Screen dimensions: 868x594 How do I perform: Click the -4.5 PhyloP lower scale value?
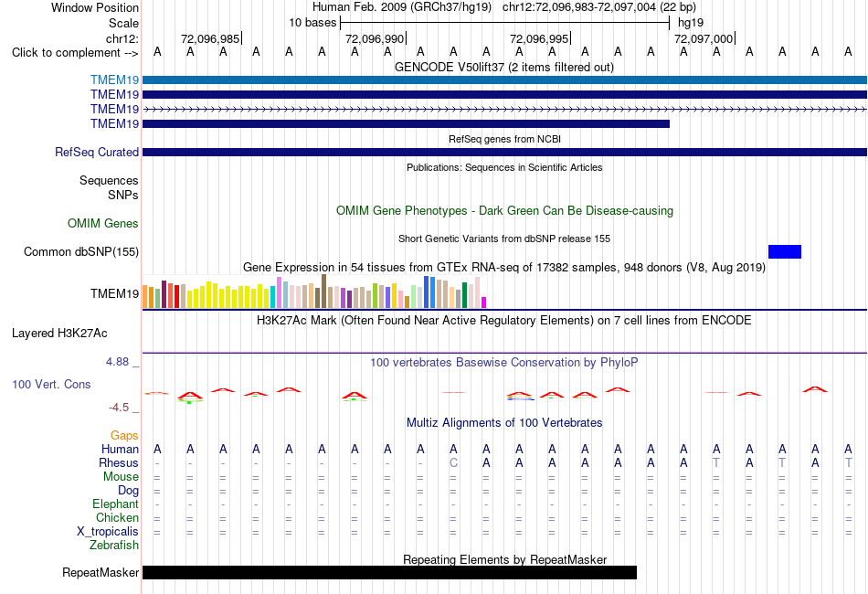(x=119, y=408)
